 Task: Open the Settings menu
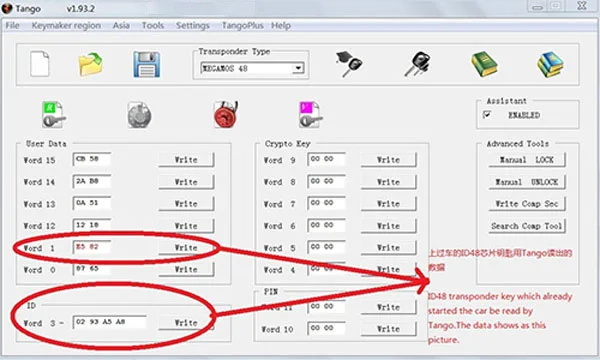[x=192, y=26]
